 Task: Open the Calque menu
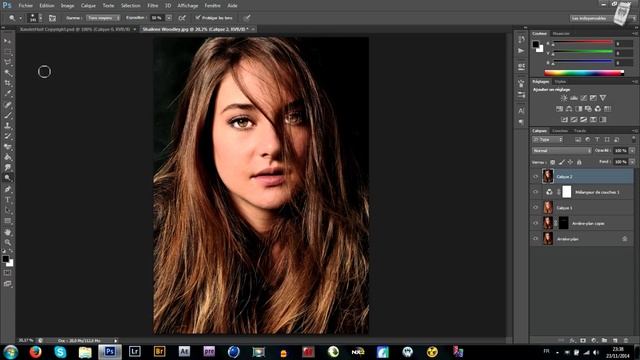(88, 6)
